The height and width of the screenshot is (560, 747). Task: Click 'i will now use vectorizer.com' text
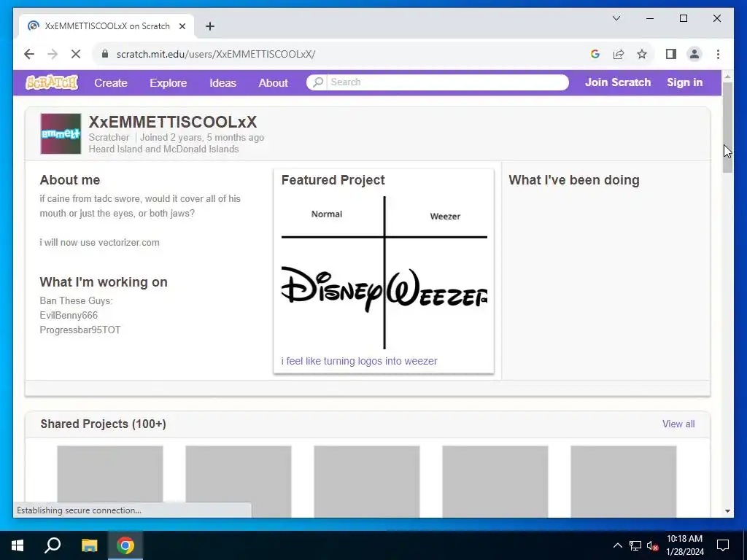pos(99,242)
